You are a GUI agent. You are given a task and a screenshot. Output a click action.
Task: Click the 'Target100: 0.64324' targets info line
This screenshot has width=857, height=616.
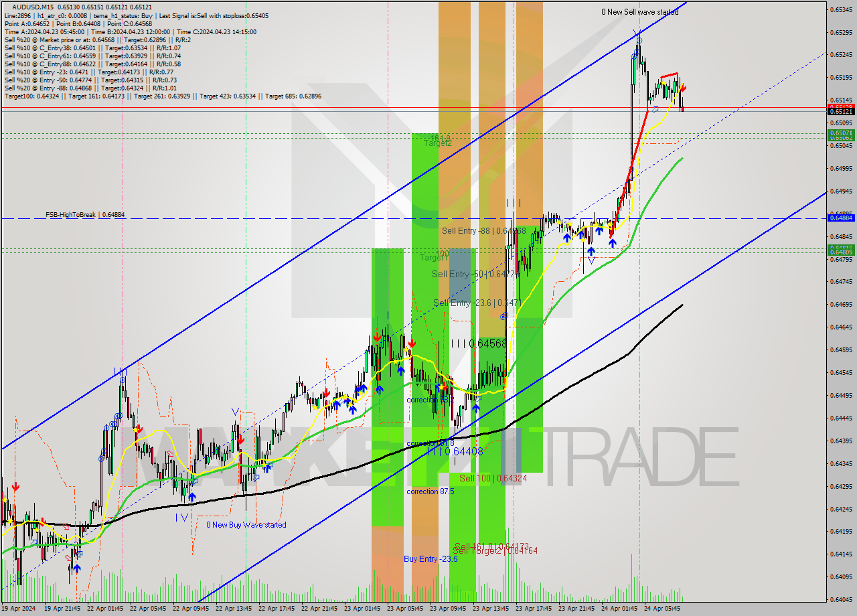(x=163, y=96)
